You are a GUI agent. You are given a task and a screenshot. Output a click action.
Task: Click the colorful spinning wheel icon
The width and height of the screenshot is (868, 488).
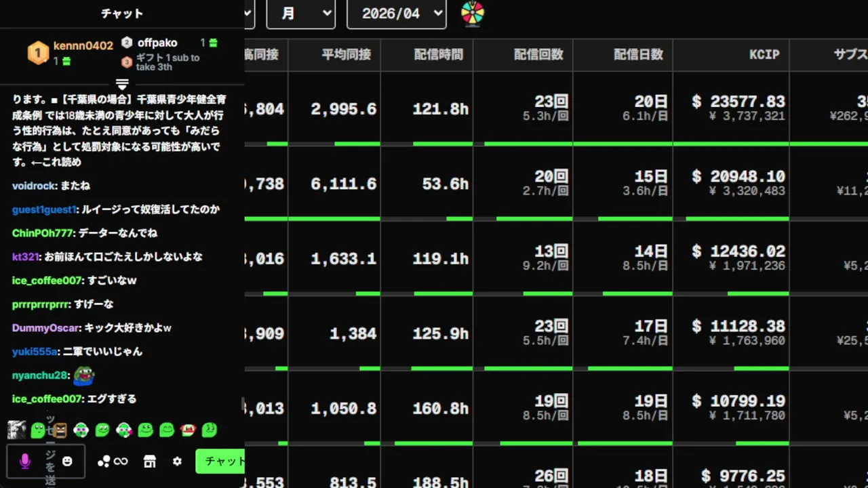(473, 14)
